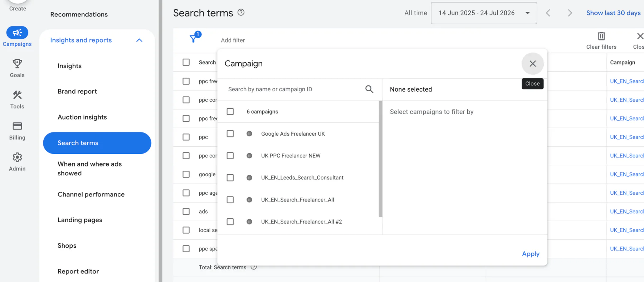Tick the checkbox for the 'local se' row
Viewport: 644px width, 282px height.
pyautogui.click(x=186, y=230)
